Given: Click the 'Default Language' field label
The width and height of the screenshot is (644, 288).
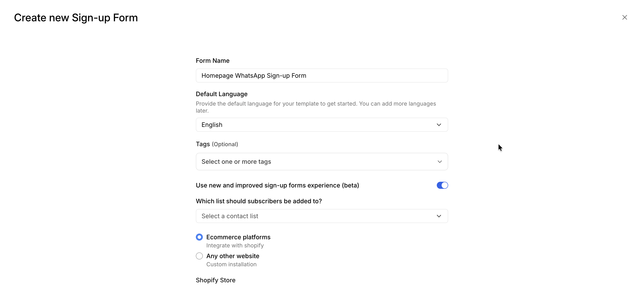Looking at the screenshot, I should click(221, 94).
